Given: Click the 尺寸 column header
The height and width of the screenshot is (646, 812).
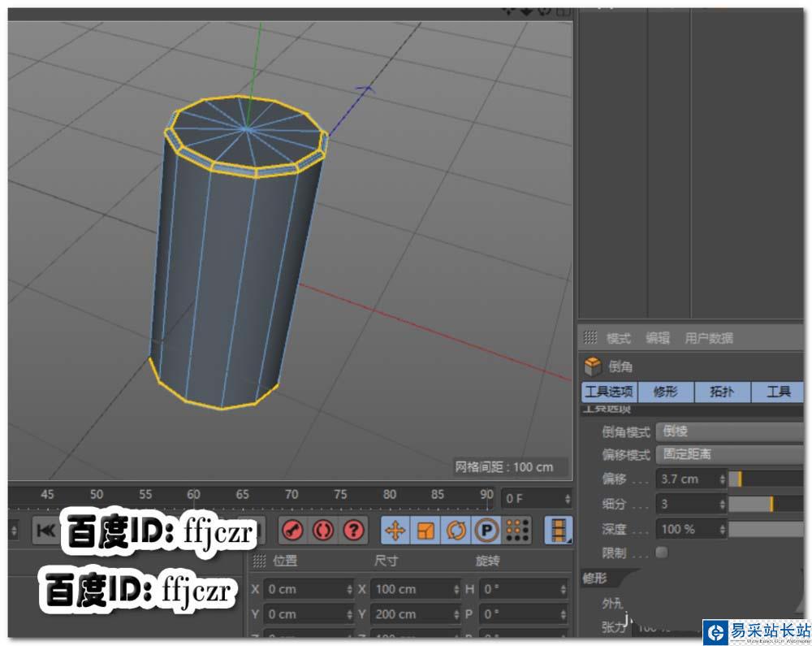Looking at the screenshot, I should pyautogui.click(x=386, y=561).
